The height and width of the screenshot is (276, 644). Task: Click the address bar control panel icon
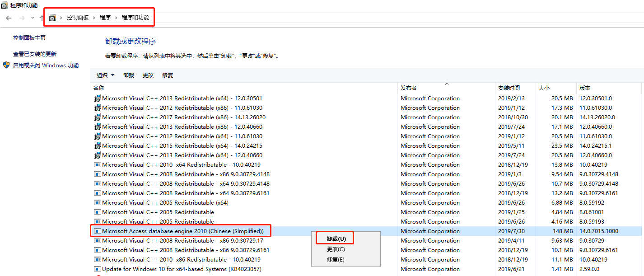52,18
